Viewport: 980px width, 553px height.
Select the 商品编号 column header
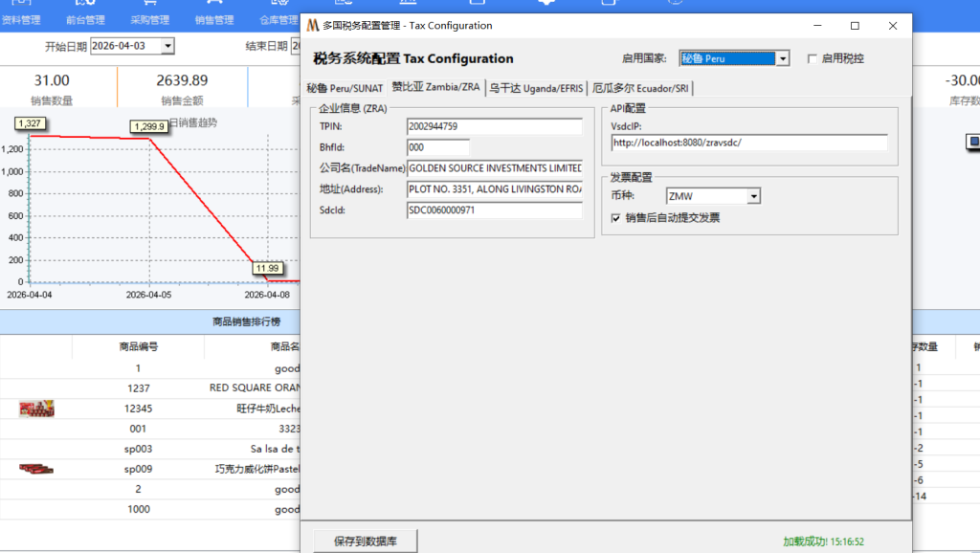pyautogui.click(x=138, y=346)
